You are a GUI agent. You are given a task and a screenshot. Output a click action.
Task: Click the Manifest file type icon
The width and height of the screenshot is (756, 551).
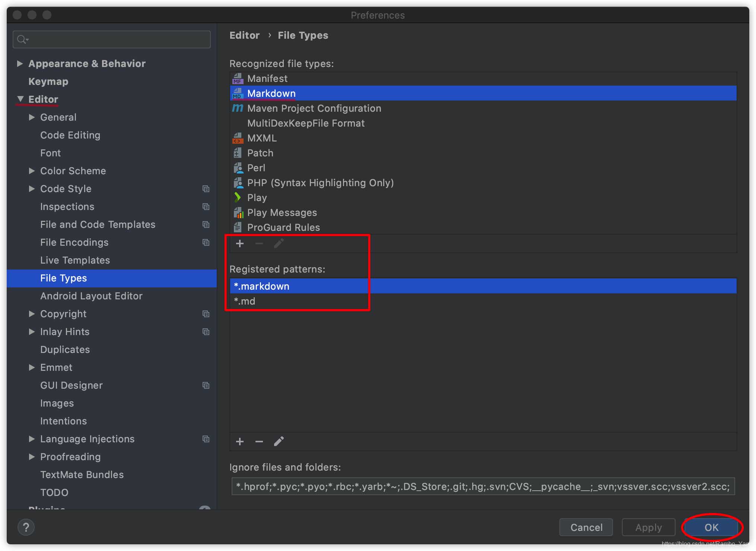point(238,79)
